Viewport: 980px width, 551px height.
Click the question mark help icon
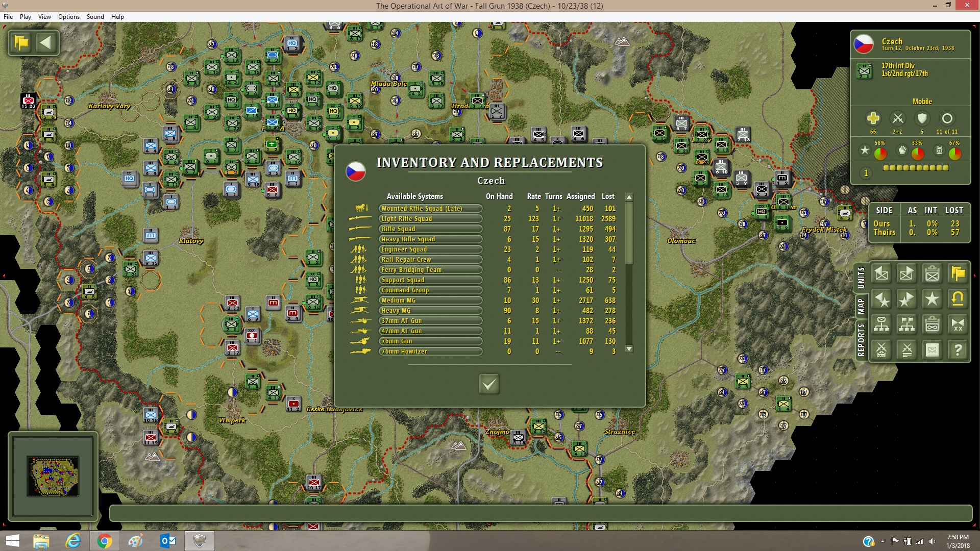coord(958,350)
